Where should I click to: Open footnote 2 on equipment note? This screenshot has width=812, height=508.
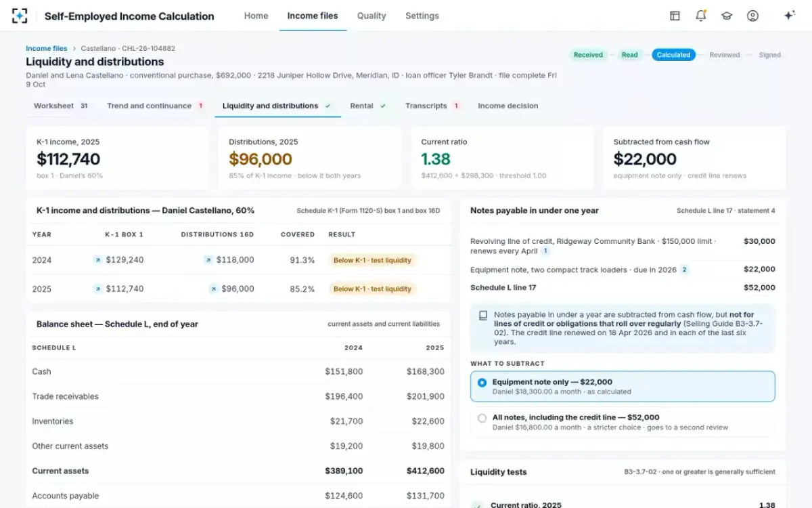point(684,270)
